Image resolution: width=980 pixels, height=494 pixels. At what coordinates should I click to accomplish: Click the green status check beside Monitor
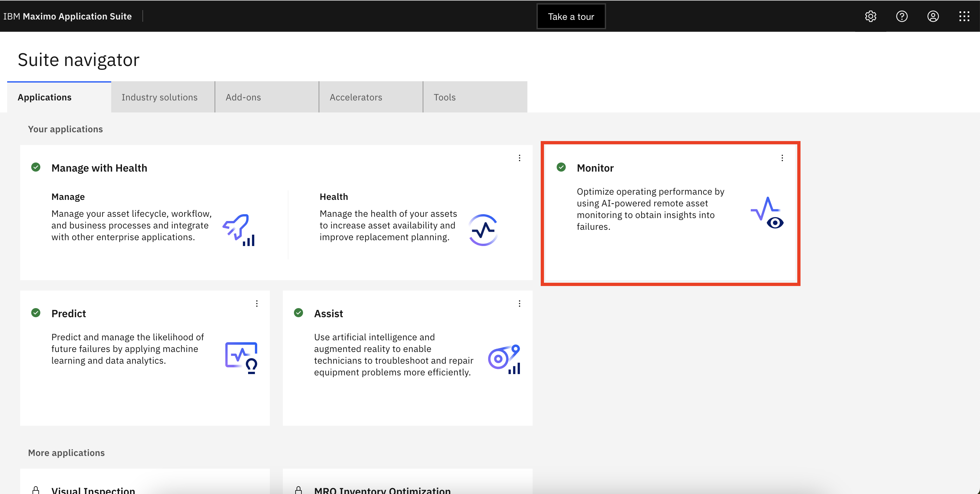[561, 167]
